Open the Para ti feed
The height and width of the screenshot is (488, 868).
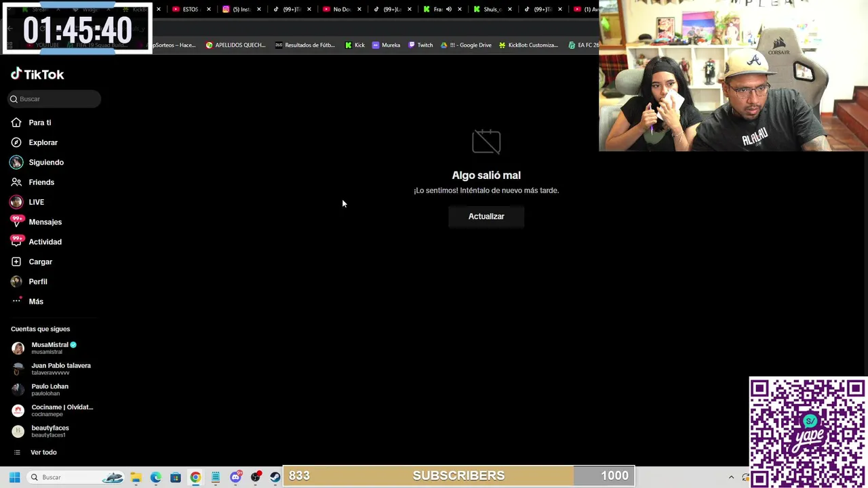(x=40, y=123)
